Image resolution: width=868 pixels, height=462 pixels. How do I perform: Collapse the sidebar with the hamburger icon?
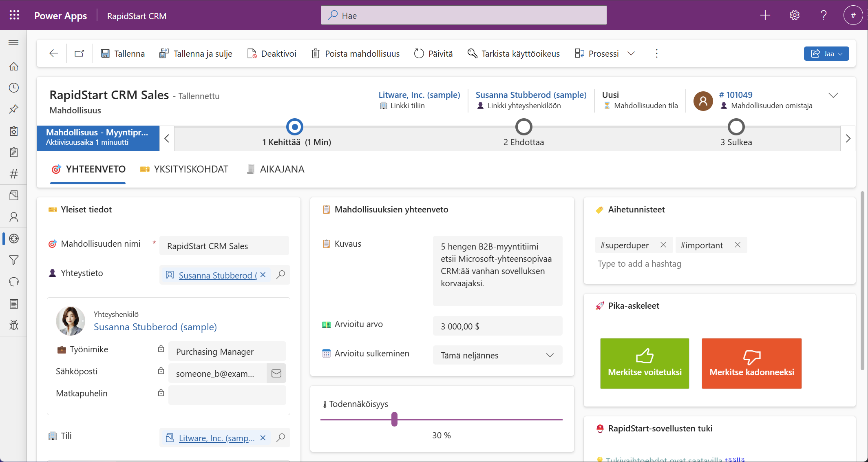[13, 42]
